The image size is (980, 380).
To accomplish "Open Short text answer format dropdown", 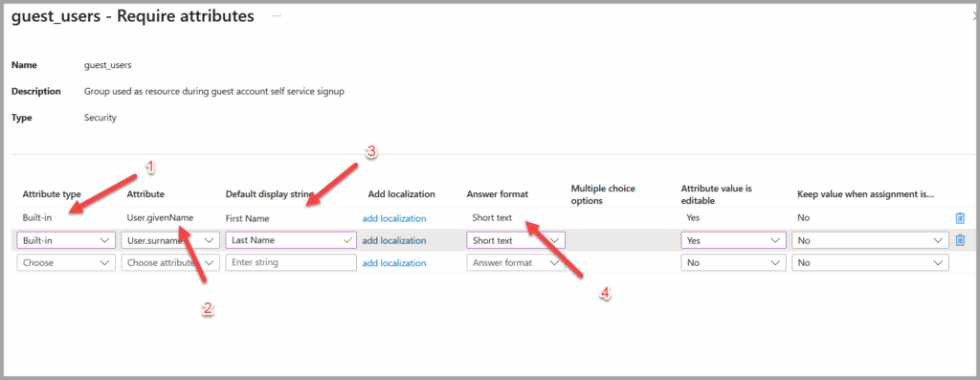I will 516,240.
